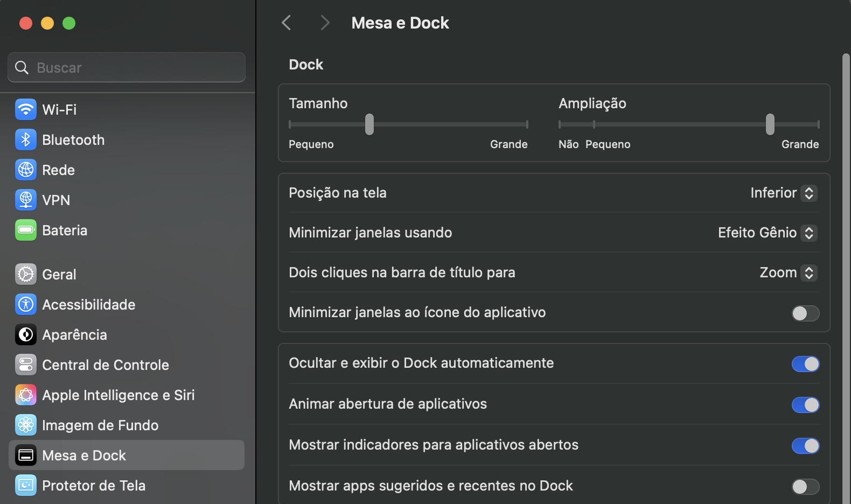Select Wi-Fi in the sidebar

point(127,110)
